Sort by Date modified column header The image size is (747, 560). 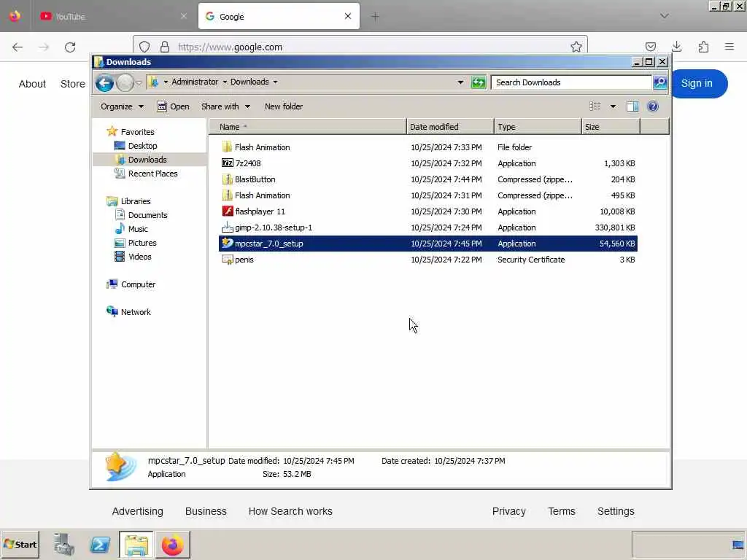point(450,127)
